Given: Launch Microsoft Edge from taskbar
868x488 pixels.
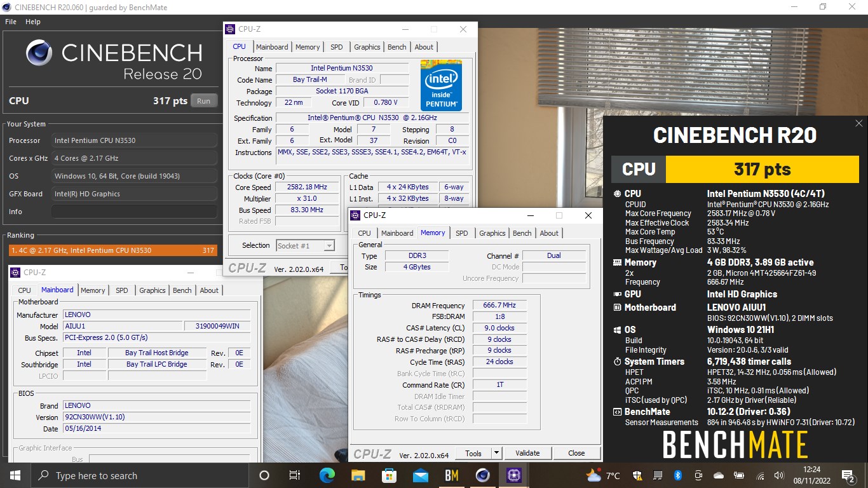Looking at the screenshot, I should tap(327, 475).
